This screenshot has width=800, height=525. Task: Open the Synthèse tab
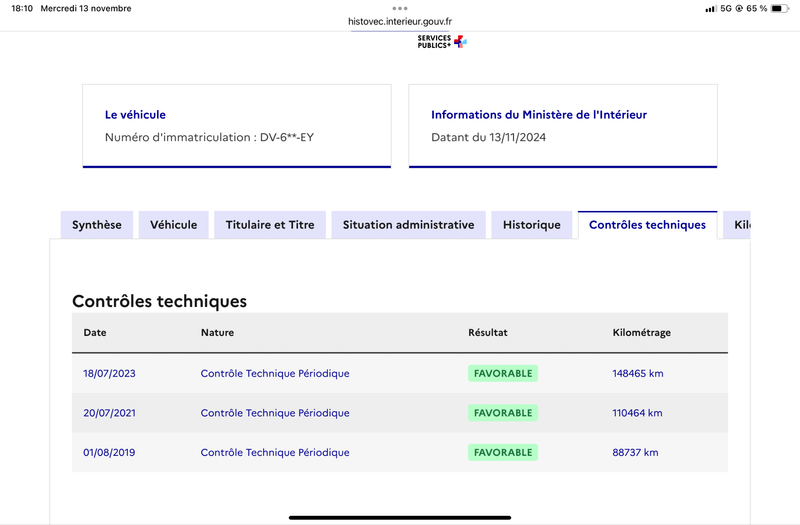pos(96,225)
